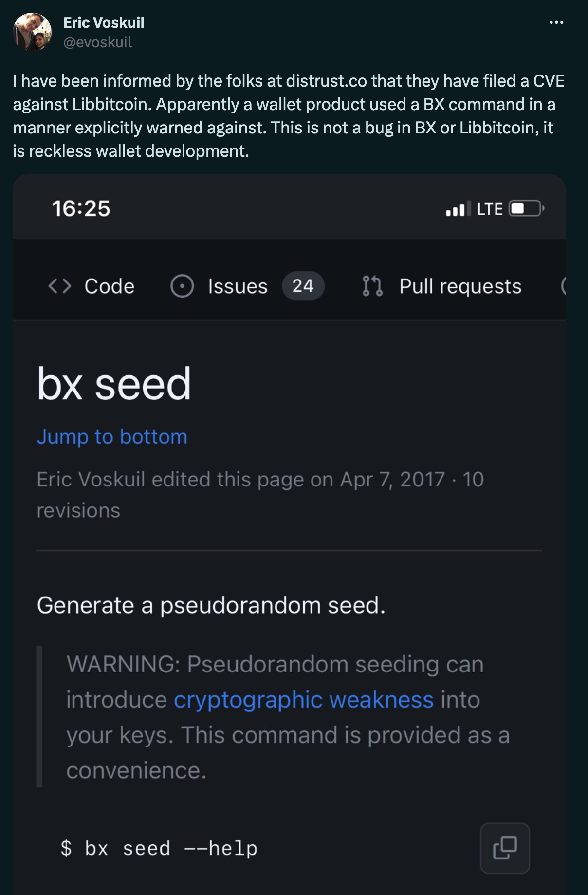Click the 16:25 status bar clock
The height and width of the screenshot is (895, 588).
point(81,208)
